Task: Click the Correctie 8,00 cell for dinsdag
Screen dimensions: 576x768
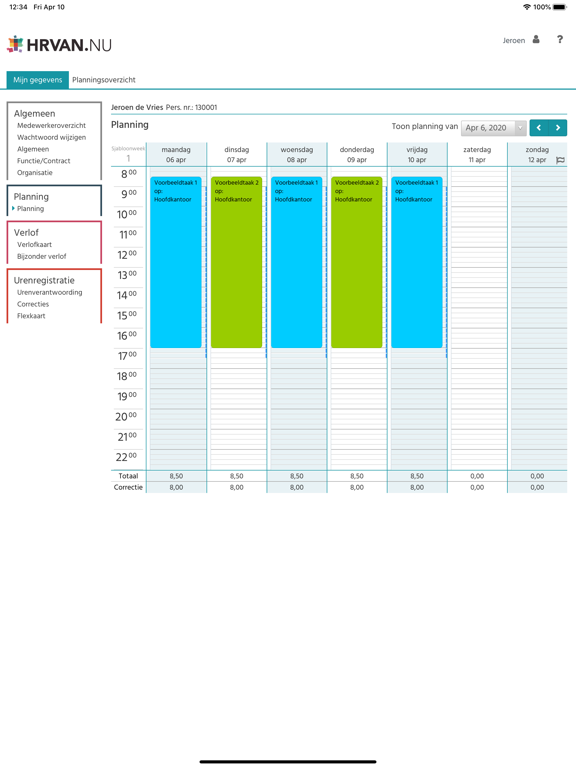Action: click(x=237, y=487)
